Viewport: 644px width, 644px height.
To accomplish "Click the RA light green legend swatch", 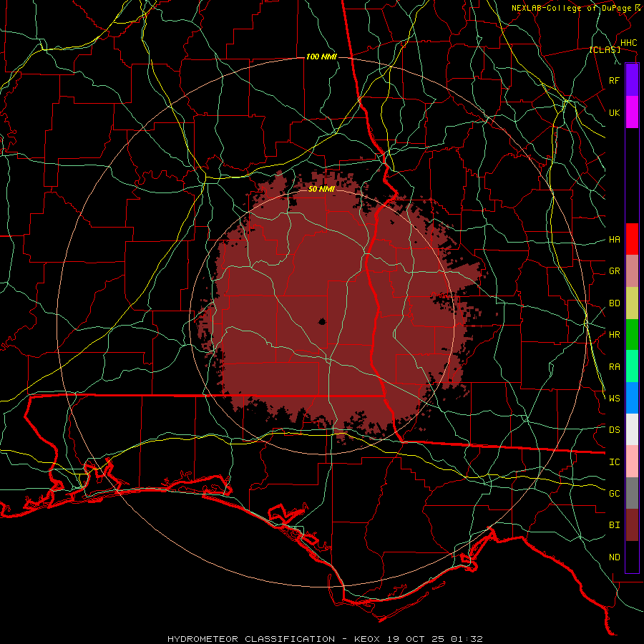I will tap(632, 366).
